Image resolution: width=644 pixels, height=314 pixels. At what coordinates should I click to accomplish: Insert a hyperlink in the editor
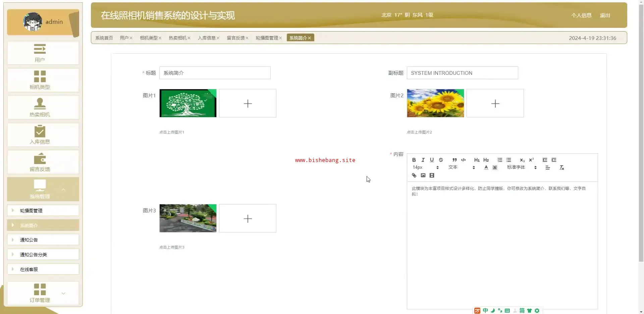tap(414, 175)
